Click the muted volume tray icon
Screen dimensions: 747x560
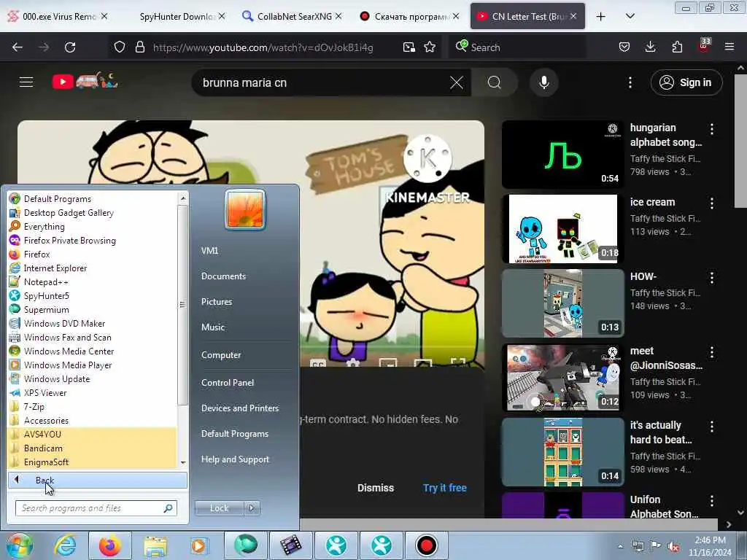click(673, 547)
